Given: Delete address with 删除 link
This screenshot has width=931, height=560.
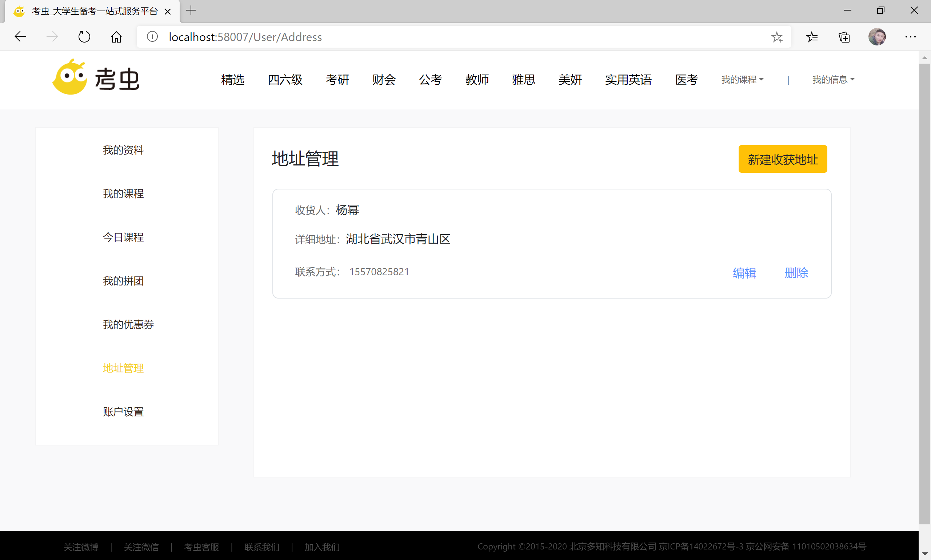Looking at the screenshot, I should coord(796,273).
